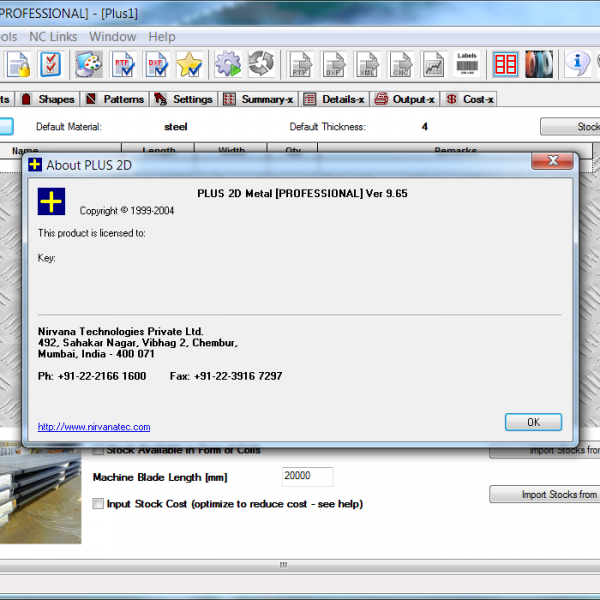
Task: Switch to the Cost-x tab
Action: 470,100
